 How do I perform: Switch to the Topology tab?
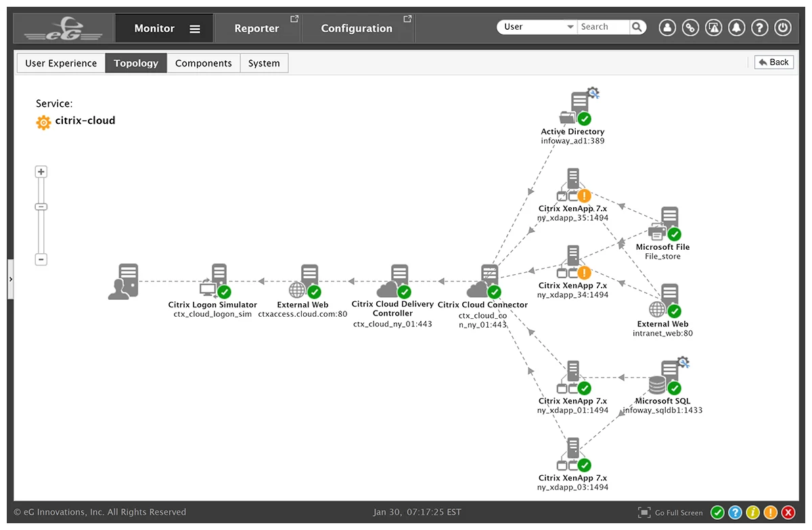(x=136, y=63)
